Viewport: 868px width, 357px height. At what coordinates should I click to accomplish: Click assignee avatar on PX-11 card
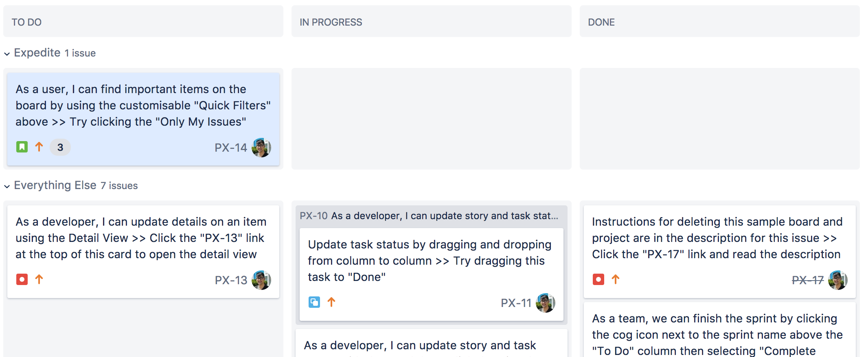[x=546, y=303]
